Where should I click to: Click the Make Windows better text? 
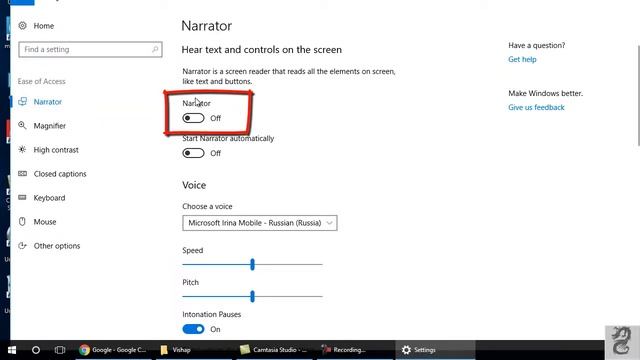545,93
